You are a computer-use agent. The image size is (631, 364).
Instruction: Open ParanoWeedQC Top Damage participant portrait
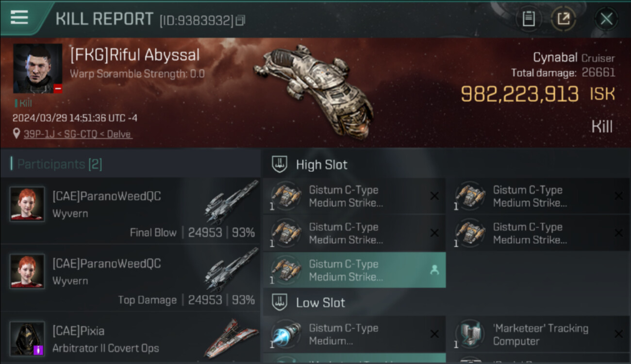(x=27, y=271)
